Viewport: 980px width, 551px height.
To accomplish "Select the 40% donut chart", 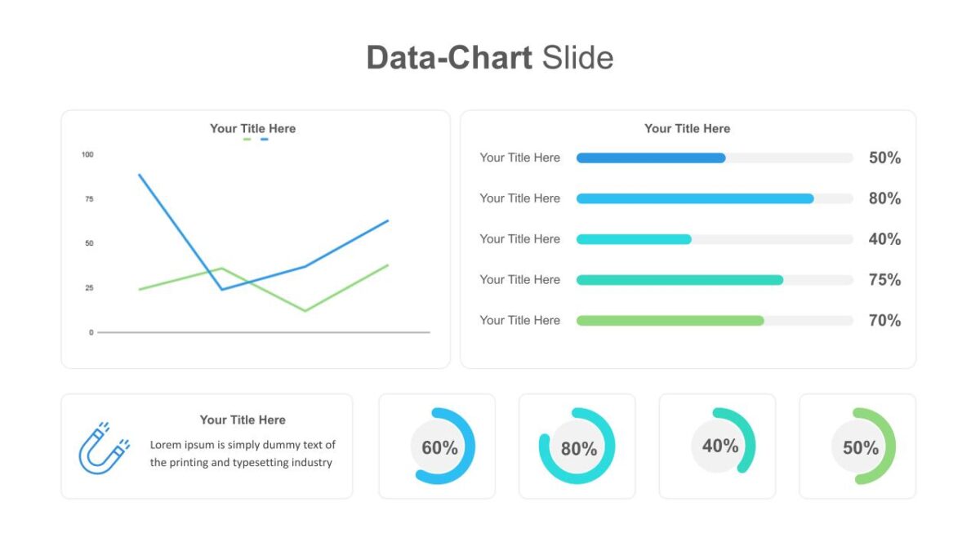I will [x=723, y=442].
